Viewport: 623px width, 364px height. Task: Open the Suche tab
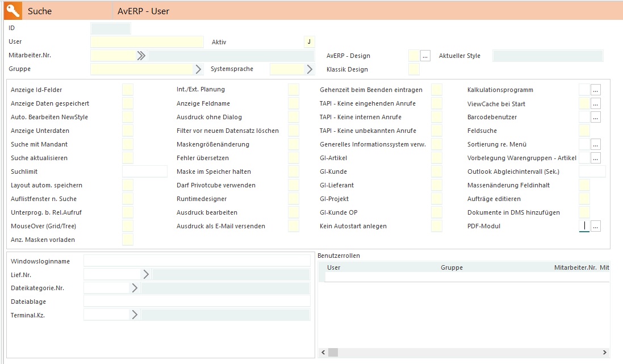[40, 11]
